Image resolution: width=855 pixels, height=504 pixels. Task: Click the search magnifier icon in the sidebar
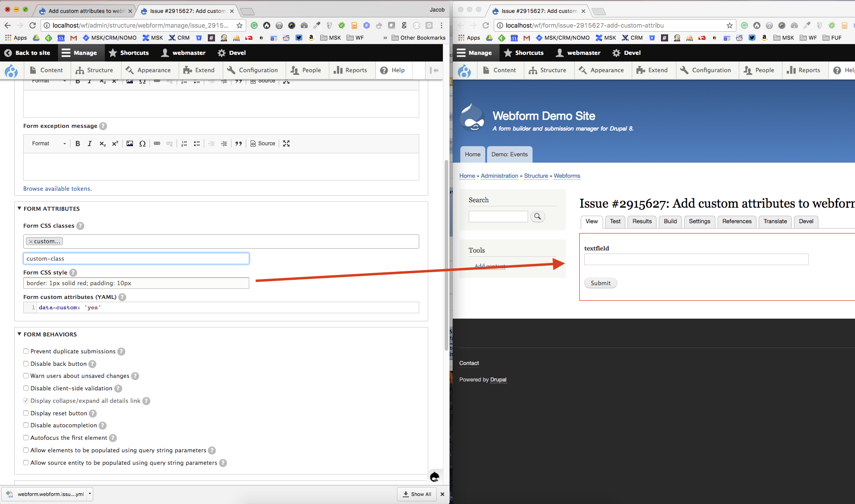(x=537, y=216)
